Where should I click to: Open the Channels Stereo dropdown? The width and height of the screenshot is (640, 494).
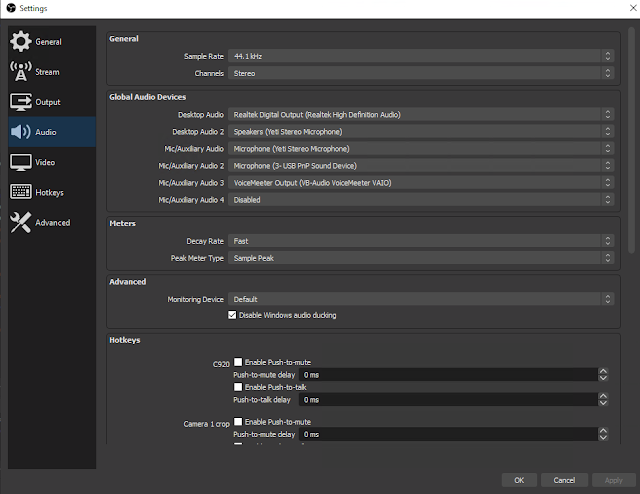[421, 73]
